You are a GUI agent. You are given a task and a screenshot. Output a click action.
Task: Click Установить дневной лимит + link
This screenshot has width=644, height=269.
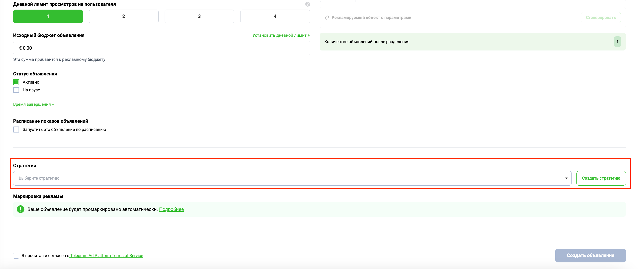tap(281, 35)
